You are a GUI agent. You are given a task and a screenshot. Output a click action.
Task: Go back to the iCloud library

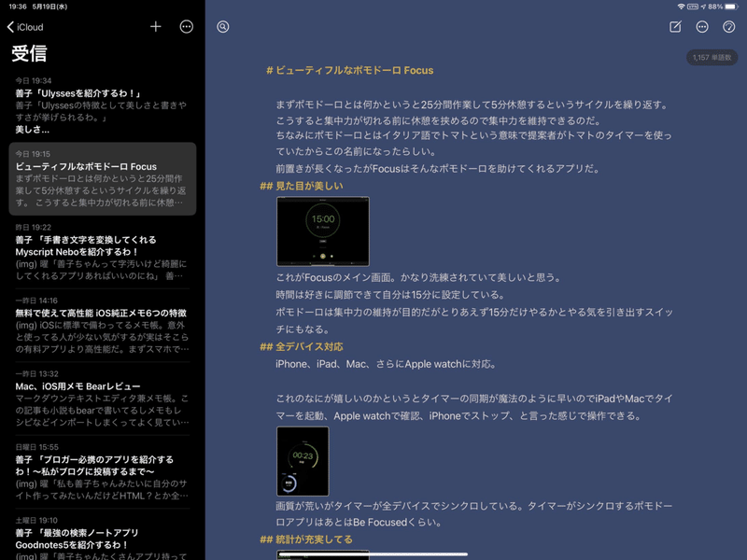coord(25,27)
